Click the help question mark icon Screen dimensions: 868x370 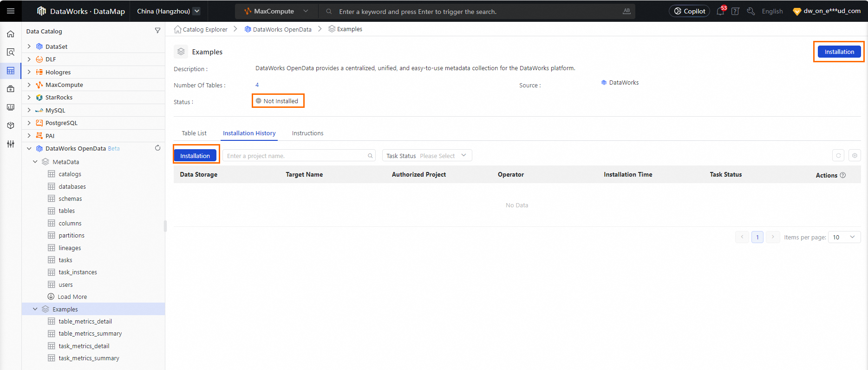pos(735,11)
